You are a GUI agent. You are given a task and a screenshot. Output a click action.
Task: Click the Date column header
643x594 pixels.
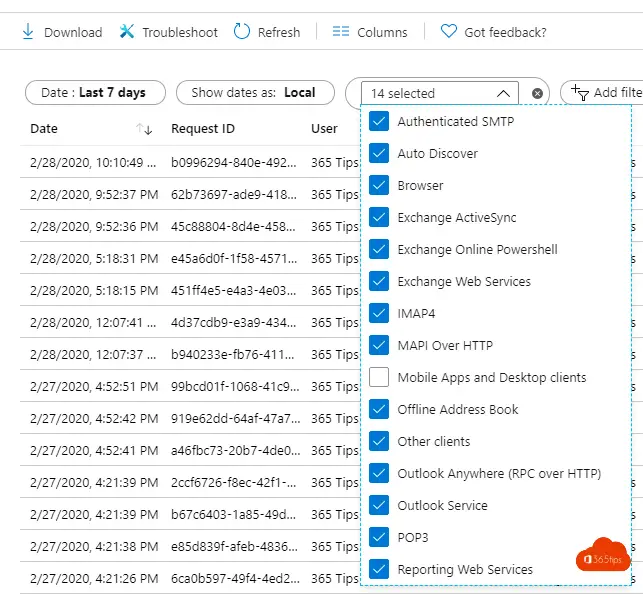pos(44,129)
